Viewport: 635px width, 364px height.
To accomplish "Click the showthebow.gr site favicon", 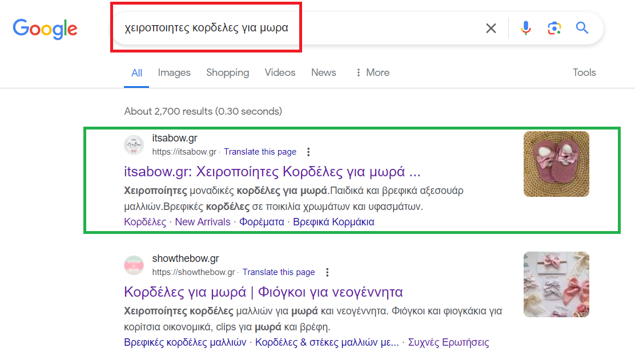I will click(134, 265).
